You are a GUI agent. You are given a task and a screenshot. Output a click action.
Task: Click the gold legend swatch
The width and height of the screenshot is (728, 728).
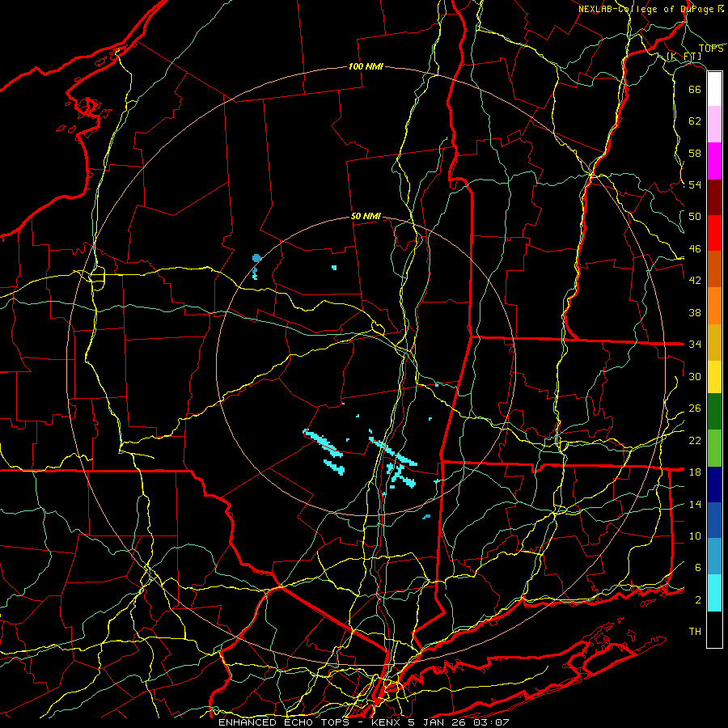(x=714, y=342)
